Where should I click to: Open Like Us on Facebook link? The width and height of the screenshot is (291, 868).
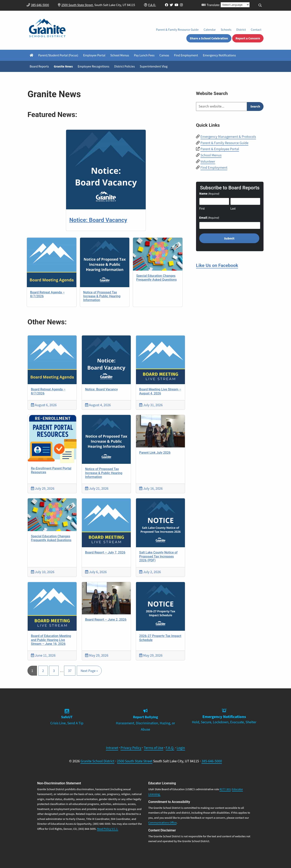217,266
